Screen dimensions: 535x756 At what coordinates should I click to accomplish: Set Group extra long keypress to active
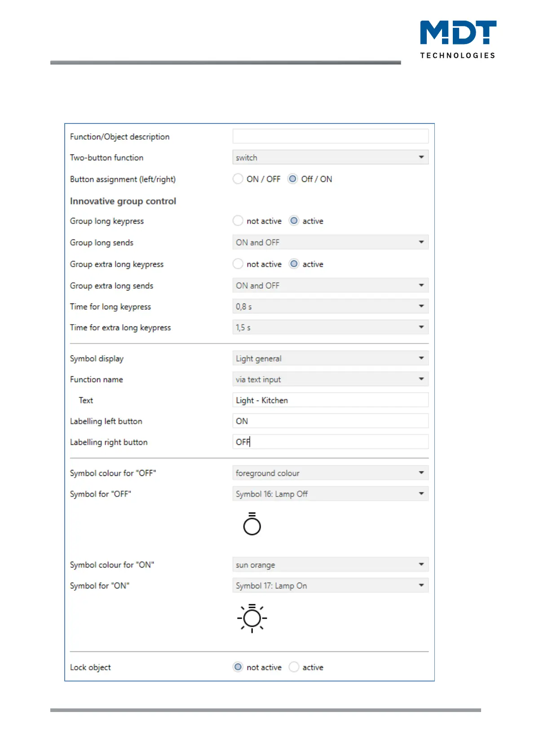(x=294, y=264)
